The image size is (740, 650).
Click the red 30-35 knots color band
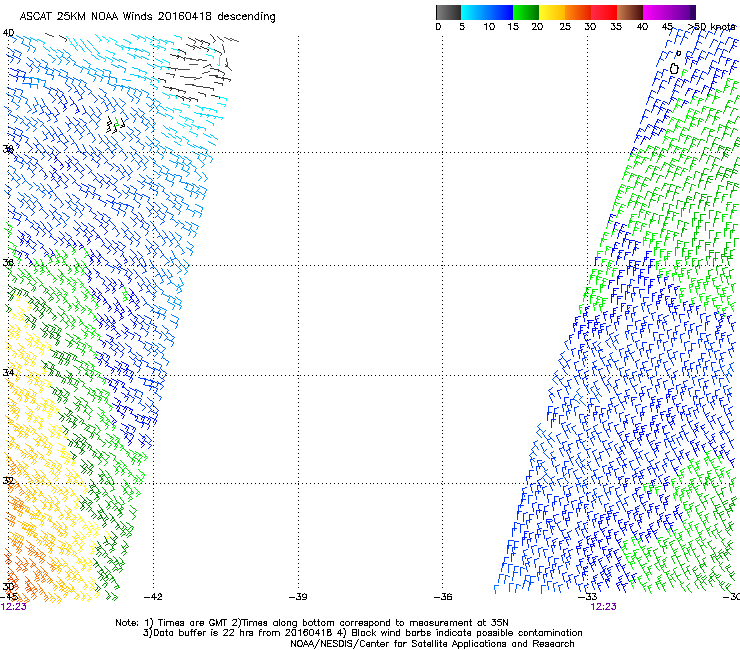tap(604, 12)
